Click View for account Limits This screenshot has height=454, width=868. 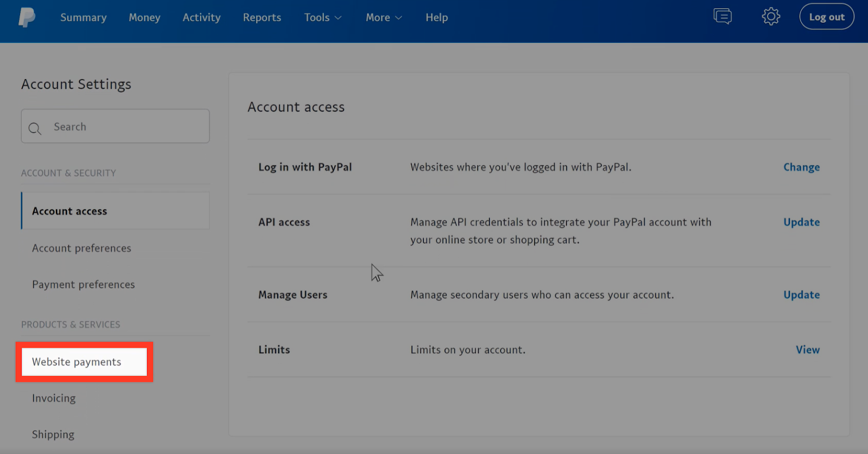808,350
